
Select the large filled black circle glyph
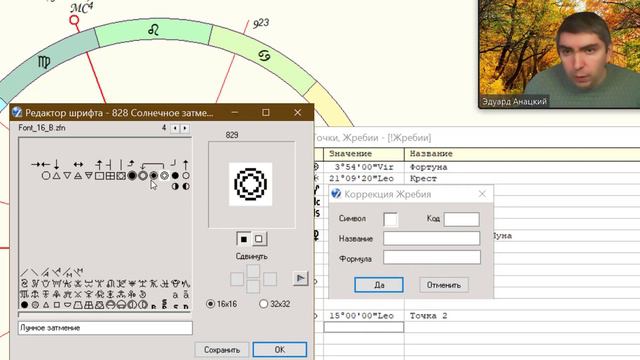point(132,176)
